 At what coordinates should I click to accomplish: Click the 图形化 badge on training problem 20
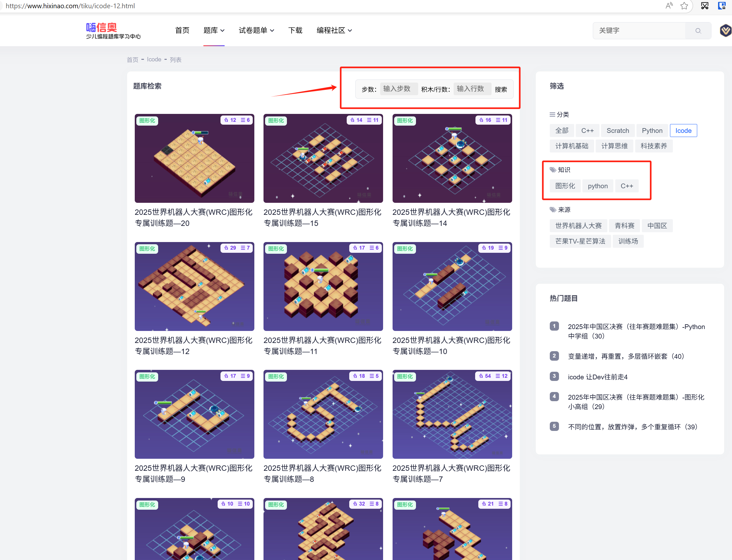pos(147,121)
